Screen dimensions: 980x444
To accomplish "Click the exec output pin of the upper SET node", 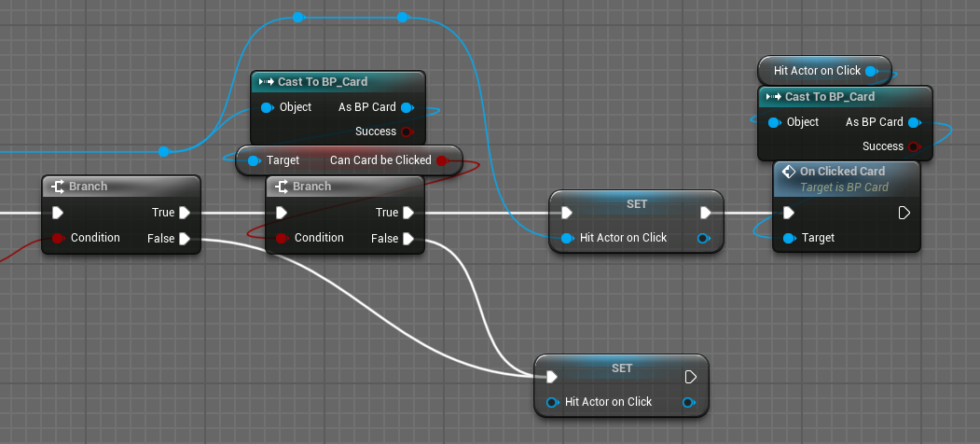I will coord(706,213).
